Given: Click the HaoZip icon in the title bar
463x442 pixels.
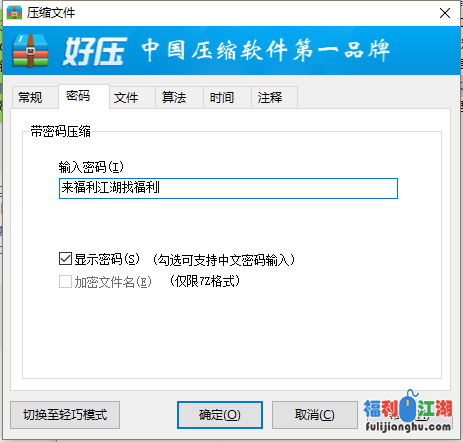Looking at the screenshot, I should [14, 13].
